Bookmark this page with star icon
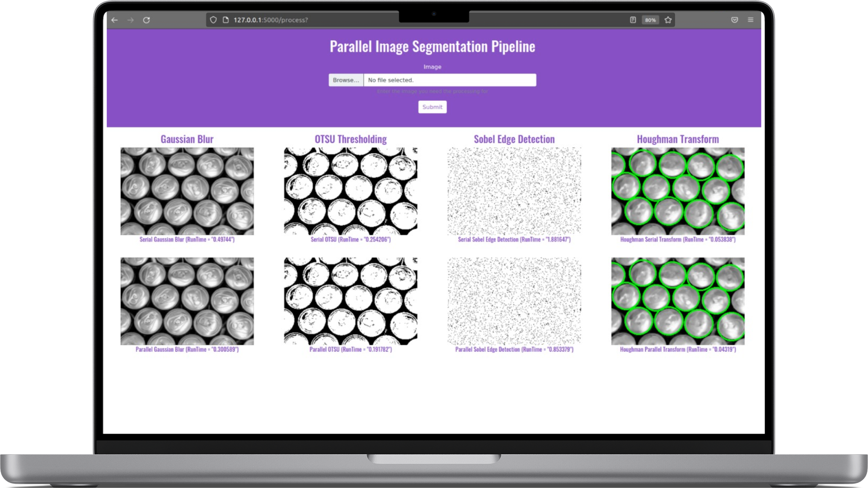Screen dimensions: 868x488 (668, 20)
